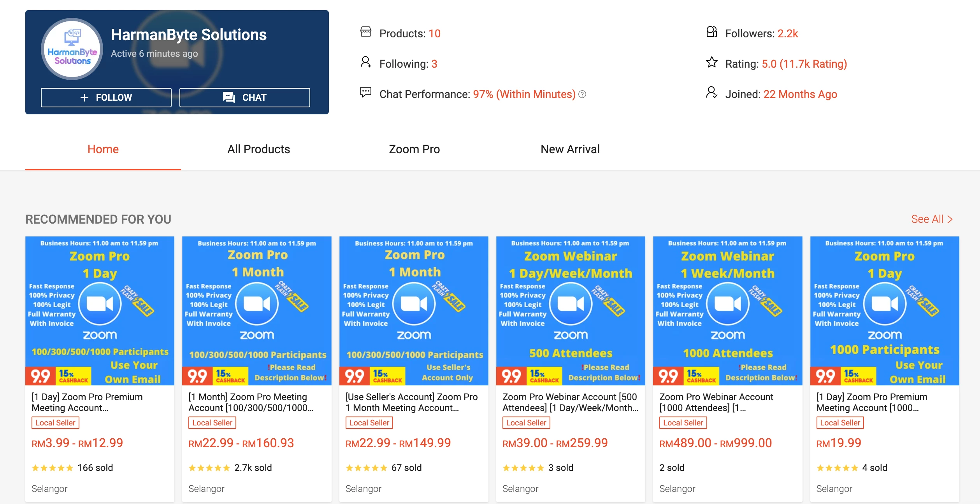The image size is (980, 504).
Task: Click the Followers icon
Action: pos(711,32)
